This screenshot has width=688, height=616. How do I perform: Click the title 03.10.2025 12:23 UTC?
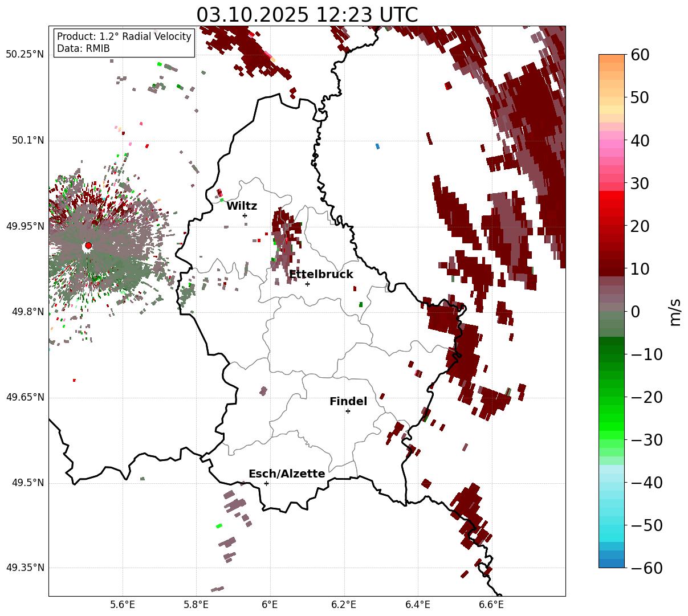click(307, 14)
